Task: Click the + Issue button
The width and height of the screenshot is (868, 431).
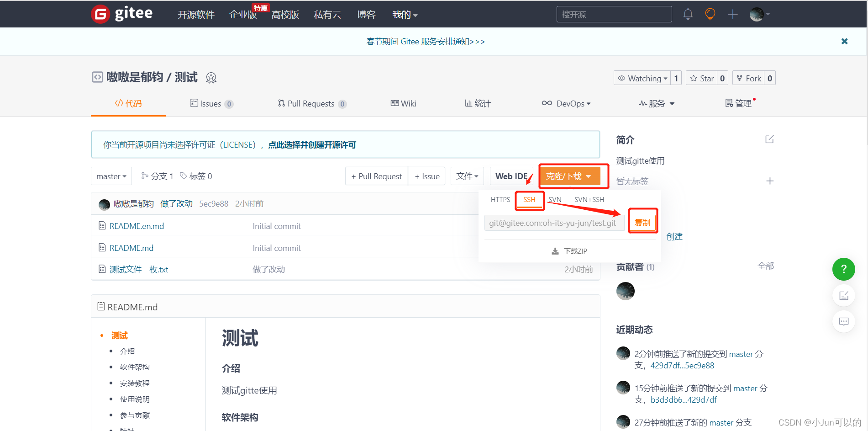Action: point(427,176)
